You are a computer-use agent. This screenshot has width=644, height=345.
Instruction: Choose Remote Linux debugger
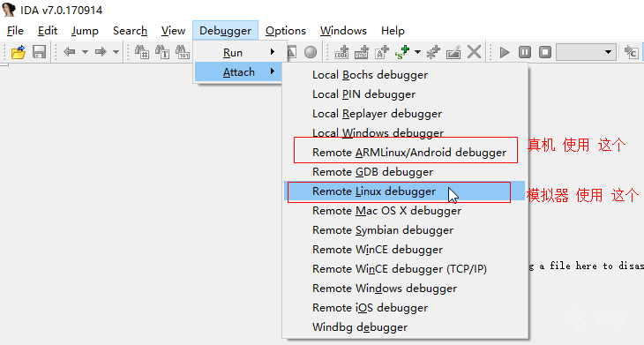tap(405, 191)
